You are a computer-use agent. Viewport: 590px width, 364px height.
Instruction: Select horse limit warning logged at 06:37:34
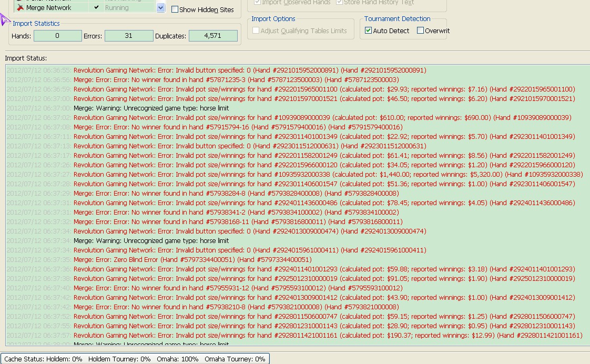click(118, 240)
